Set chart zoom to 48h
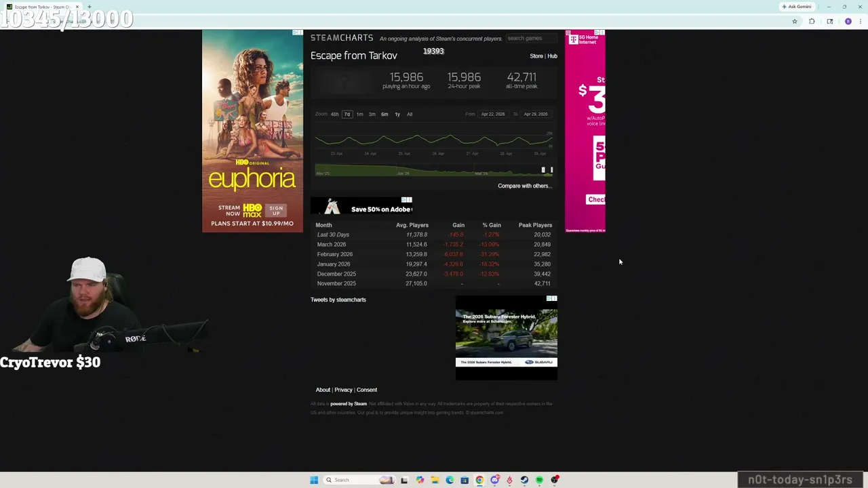 coord(334,114)
